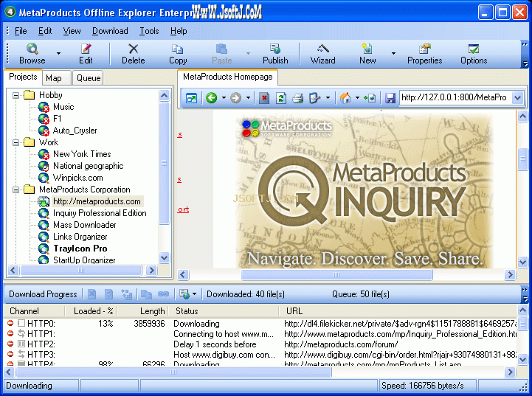532x396 pixels.
Task: Open the URL address dropdown
Action: tap(517, 98)
